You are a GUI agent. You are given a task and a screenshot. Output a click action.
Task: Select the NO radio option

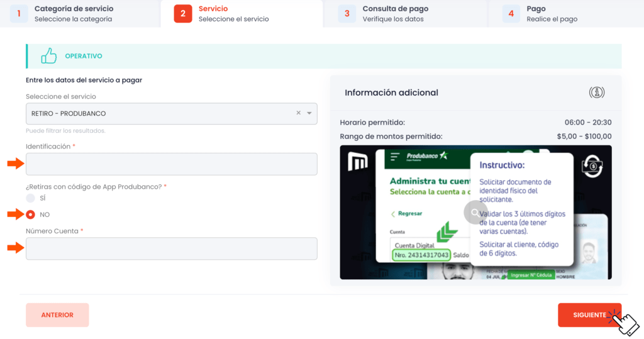[x=30, y=214]
